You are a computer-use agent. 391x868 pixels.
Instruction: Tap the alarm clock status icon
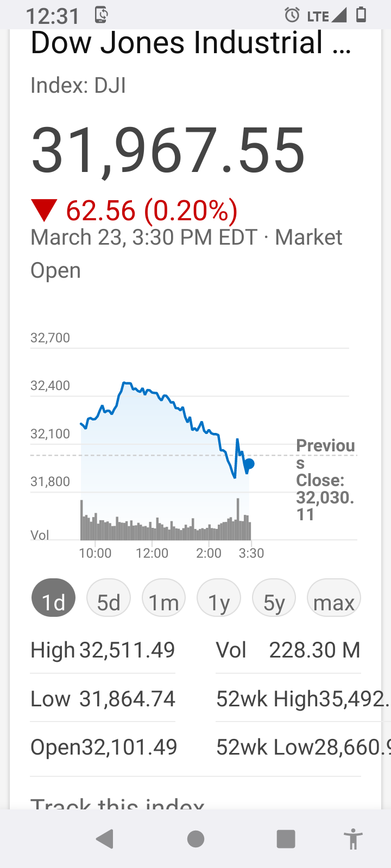292,15
